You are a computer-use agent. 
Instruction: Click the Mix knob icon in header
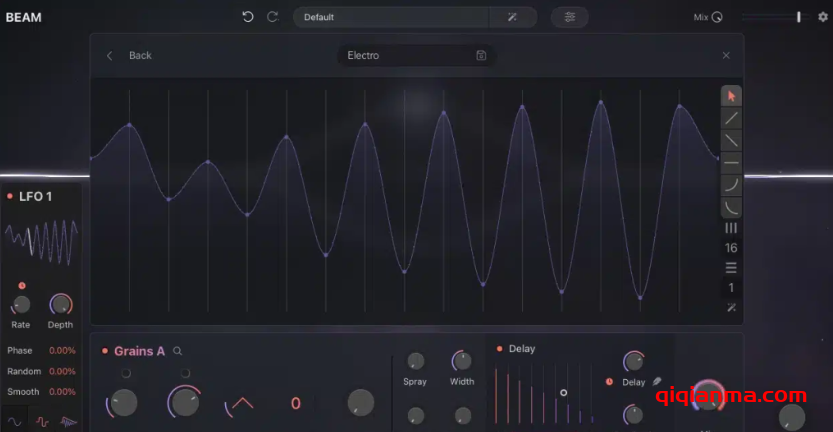tap(717, 17)
